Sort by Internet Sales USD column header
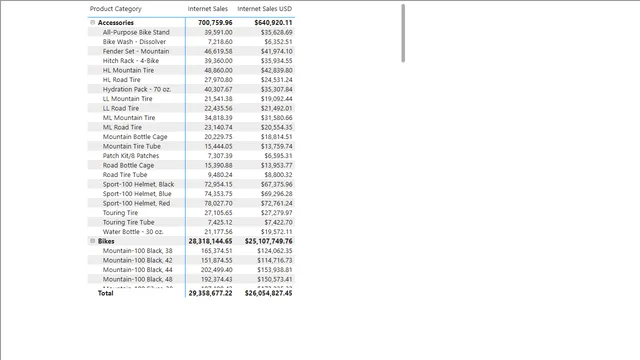 point(264,9)
